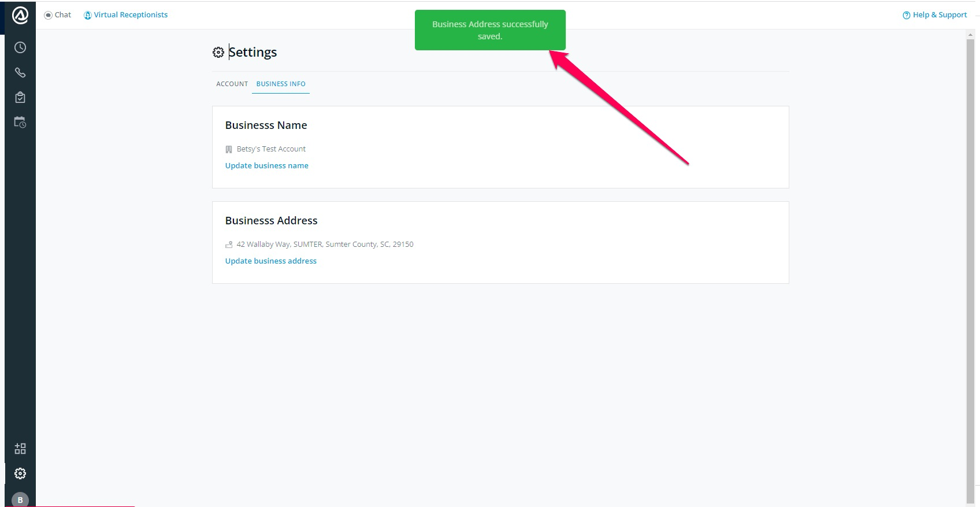Open the Chat tab in top bar
The width and height of the screenshot is (980, 507).
point(58,15)
